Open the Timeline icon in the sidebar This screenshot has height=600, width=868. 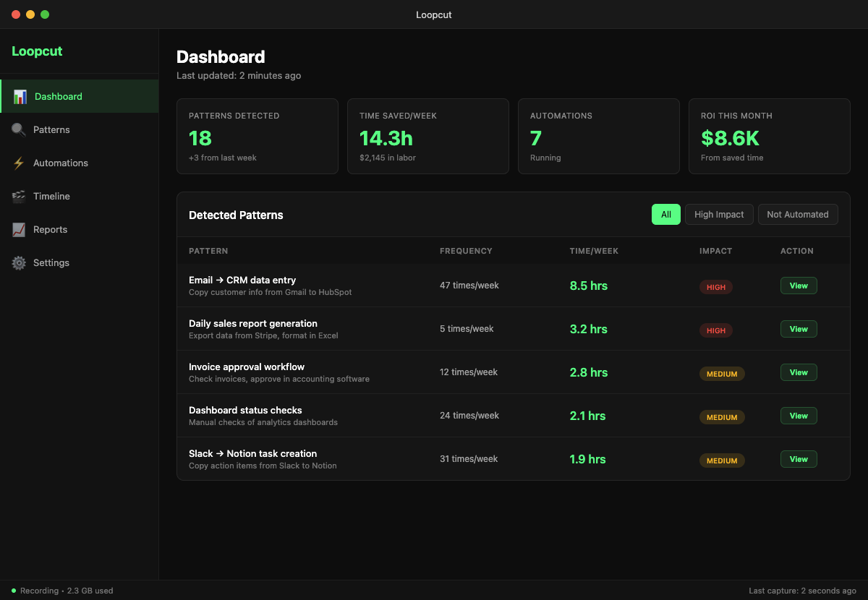coord(18,196)
